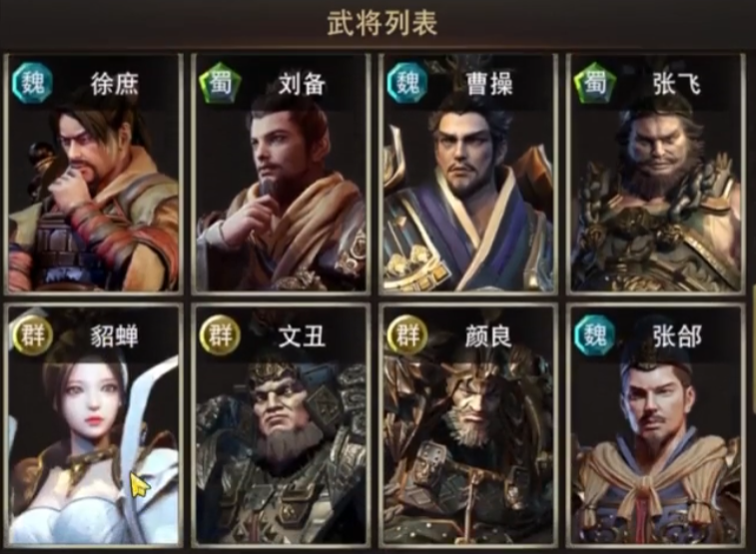The height and width of the screenshot is (554, 756).
Task: Click the 貂蝉 name label
Action: tap(114, 335)
